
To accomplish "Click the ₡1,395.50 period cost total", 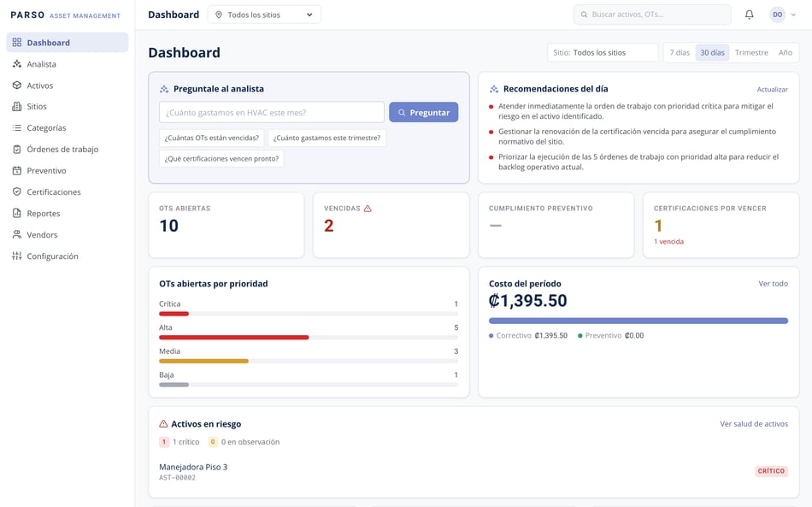I will click(527, 300).
